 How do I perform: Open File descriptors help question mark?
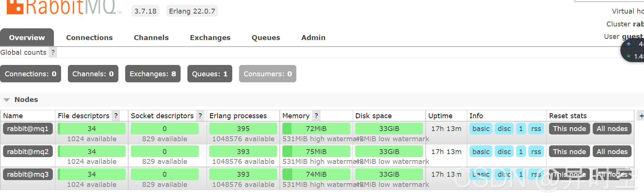116,116
